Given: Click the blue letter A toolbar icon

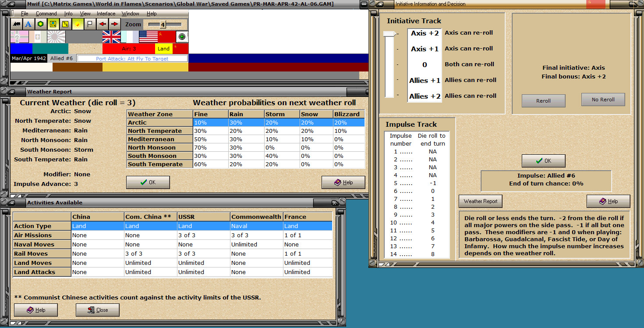Looking at the screenshot, I should click(28, 24).
